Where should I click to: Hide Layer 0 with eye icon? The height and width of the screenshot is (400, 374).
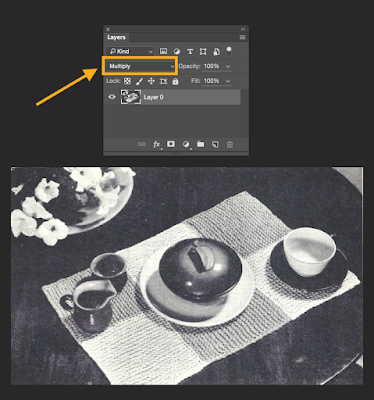(x=112, y=97)
